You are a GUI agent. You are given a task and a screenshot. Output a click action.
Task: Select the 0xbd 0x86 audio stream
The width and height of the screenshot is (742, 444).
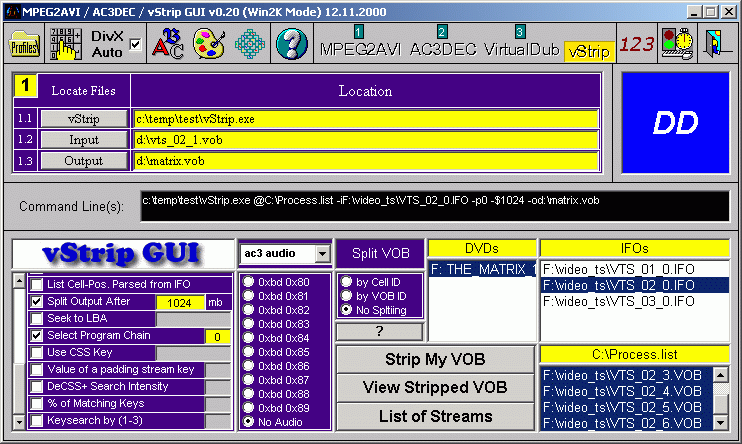coord(248,366)
